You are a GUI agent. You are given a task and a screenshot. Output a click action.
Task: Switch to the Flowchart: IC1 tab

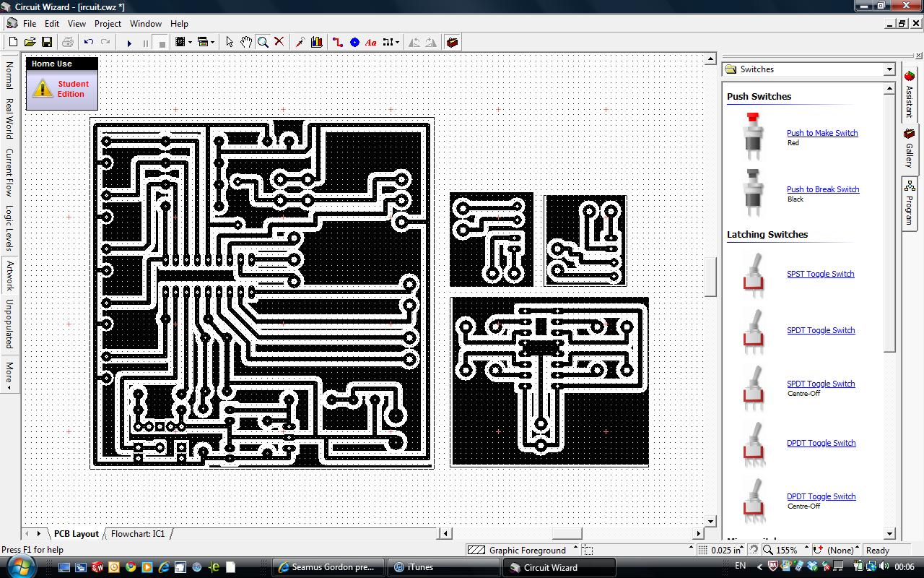coord(139,534)
